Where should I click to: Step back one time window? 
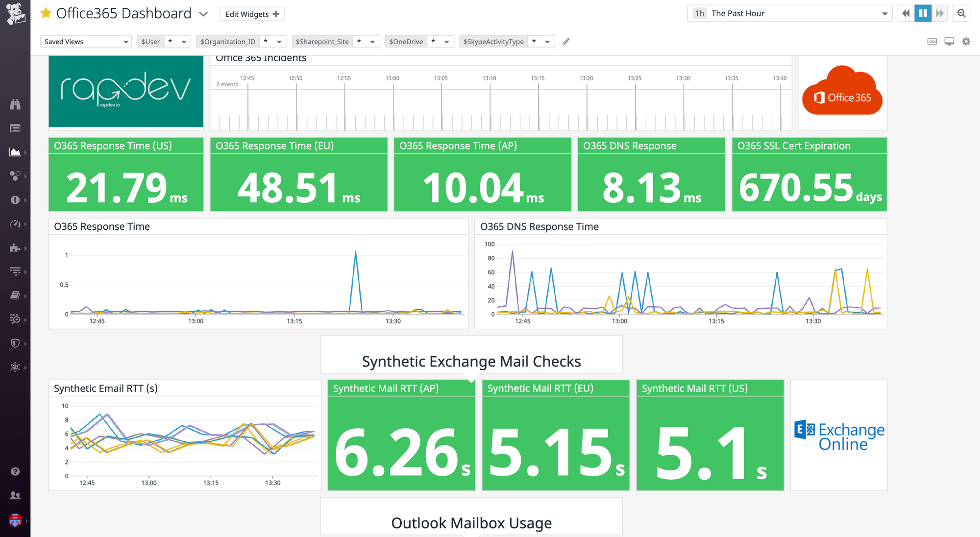[906, 14]
